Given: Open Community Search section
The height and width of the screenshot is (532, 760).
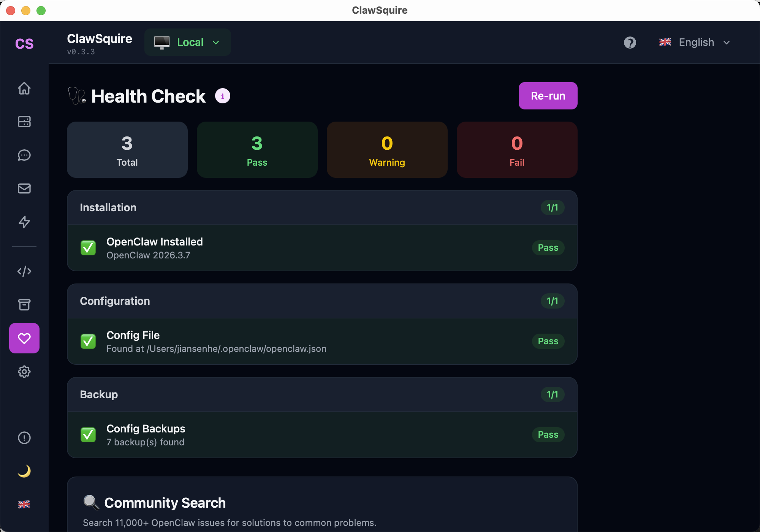Looking at the screenshot, I should coord(165,502).
